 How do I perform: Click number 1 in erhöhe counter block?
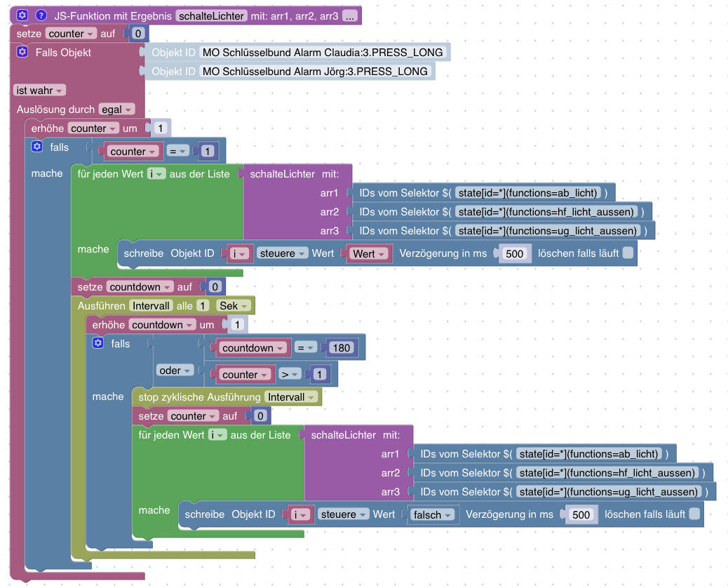coord(160,128)
